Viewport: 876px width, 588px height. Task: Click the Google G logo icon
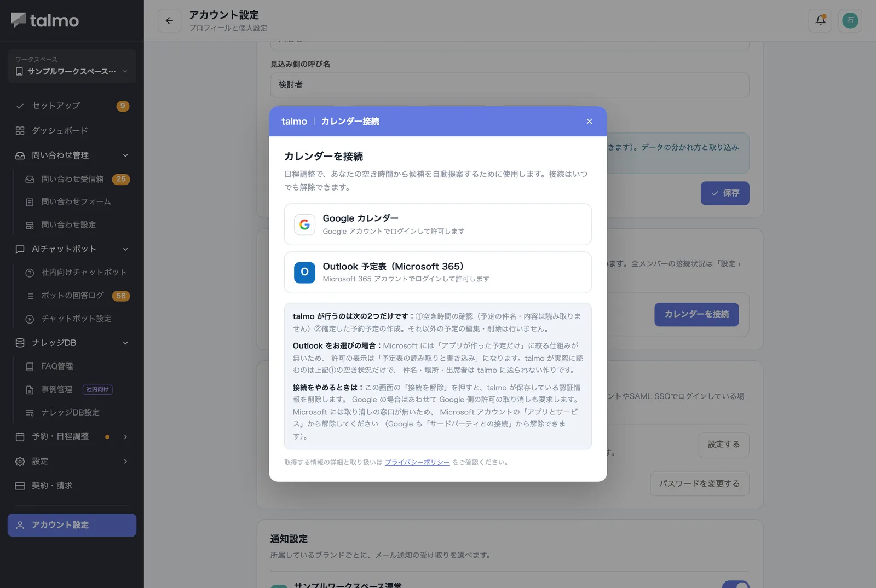[x=304, y=224]
